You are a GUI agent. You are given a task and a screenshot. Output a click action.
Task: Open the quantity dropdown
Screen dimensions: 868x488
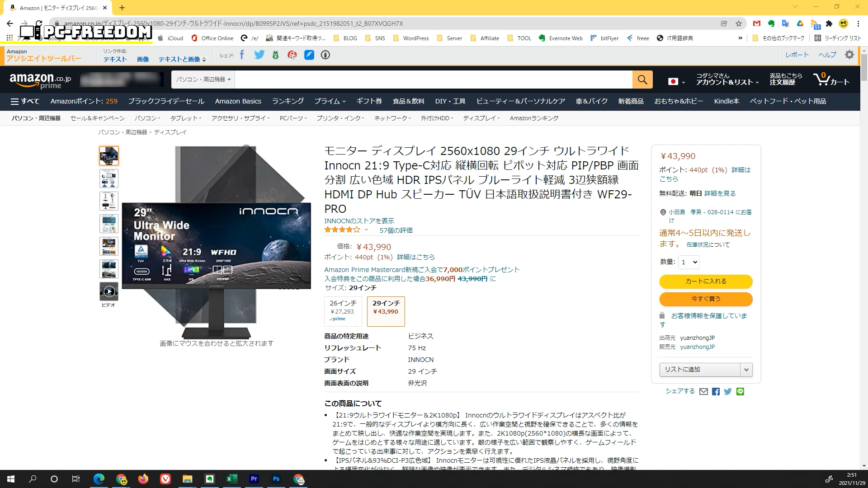pos(689,262)
